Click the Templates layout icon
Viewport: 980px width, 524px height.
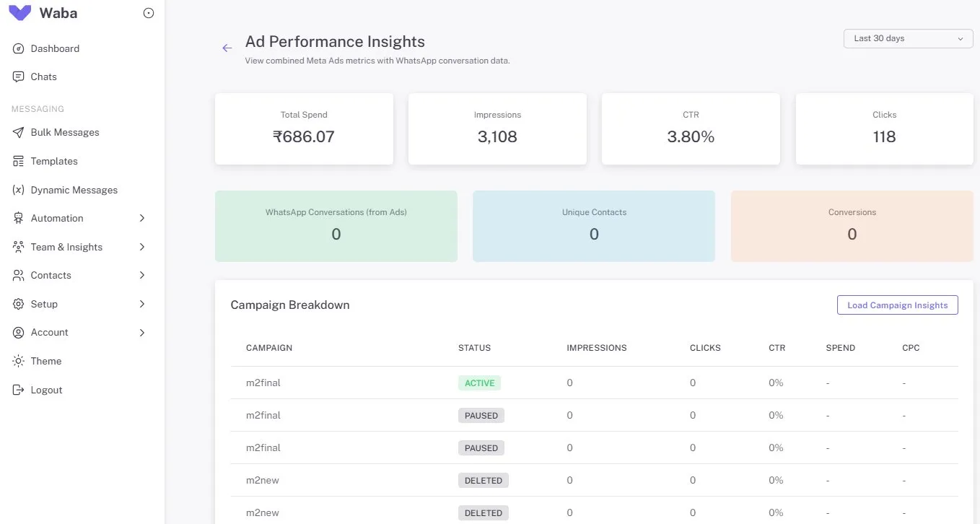click(x=18, y=162)
